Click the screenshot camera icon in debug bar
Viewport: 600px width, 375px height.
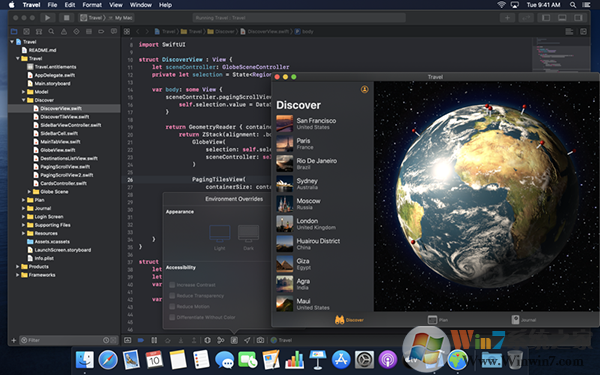pos(260,340)
